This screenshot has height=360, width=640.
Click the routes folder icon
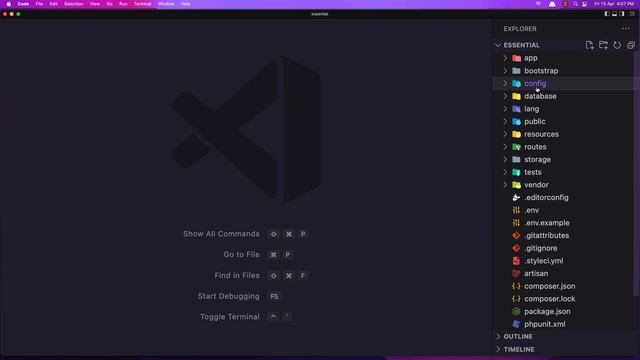(x=516, y=147)
